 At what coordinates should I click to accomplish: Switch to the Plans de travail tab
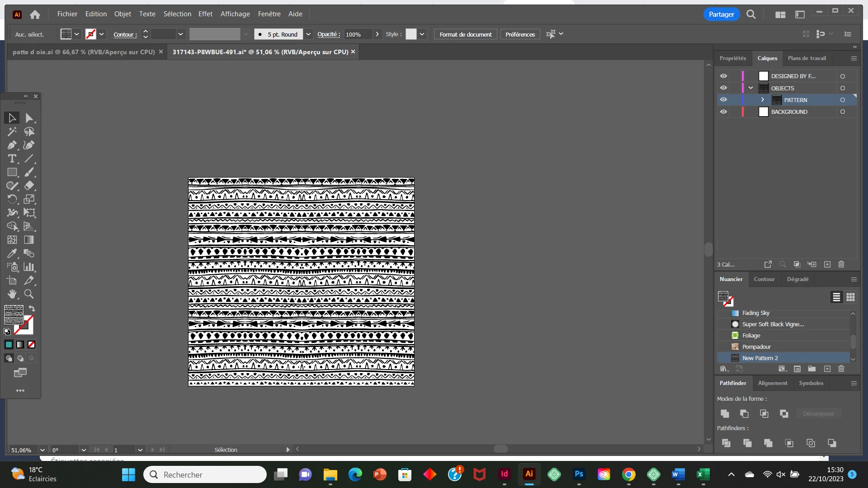807,58
